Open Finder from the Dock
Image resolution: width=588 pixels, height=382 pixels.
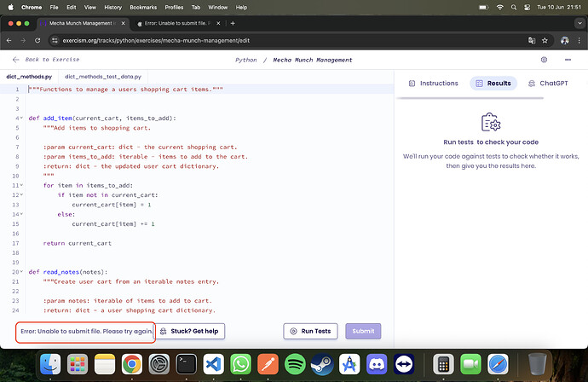point(50,364)
